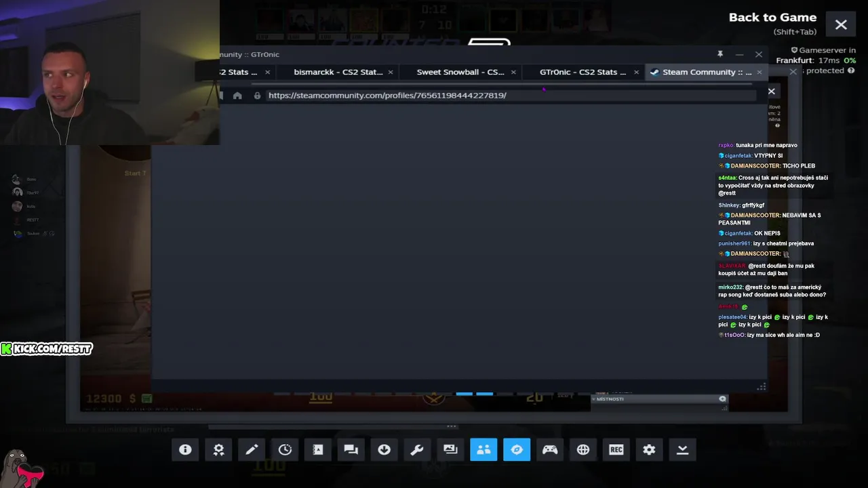Screen dimensions: 868x488
Task: Open the downloads arrow icon
Action: click(384, 449)
